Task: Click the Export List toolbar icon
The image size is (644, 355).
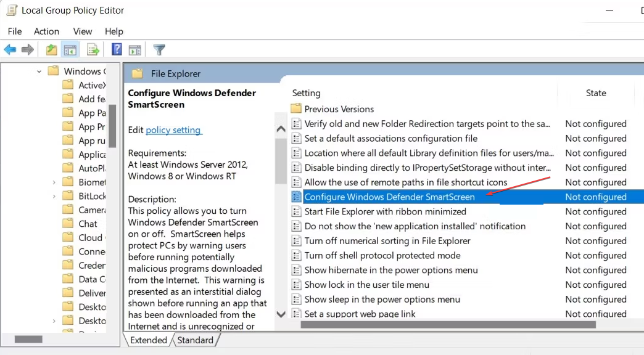Action: (93, 50)
